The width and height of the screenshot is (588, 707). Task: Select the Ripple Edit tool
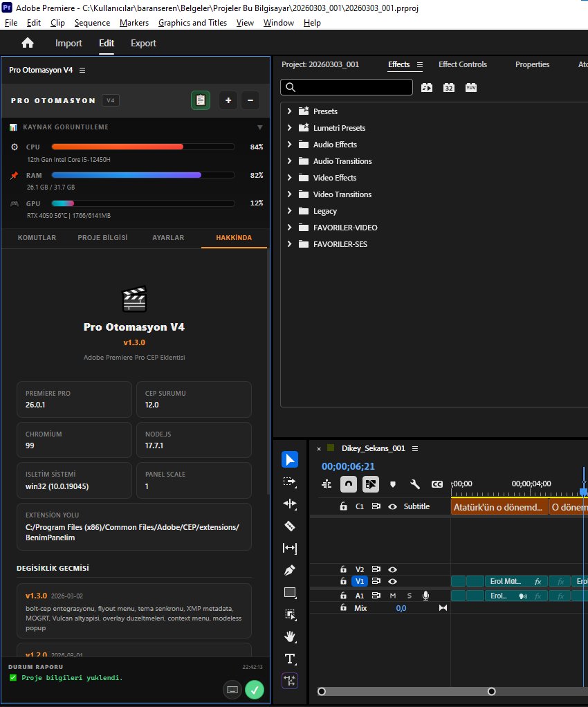[x=289, y=504]
